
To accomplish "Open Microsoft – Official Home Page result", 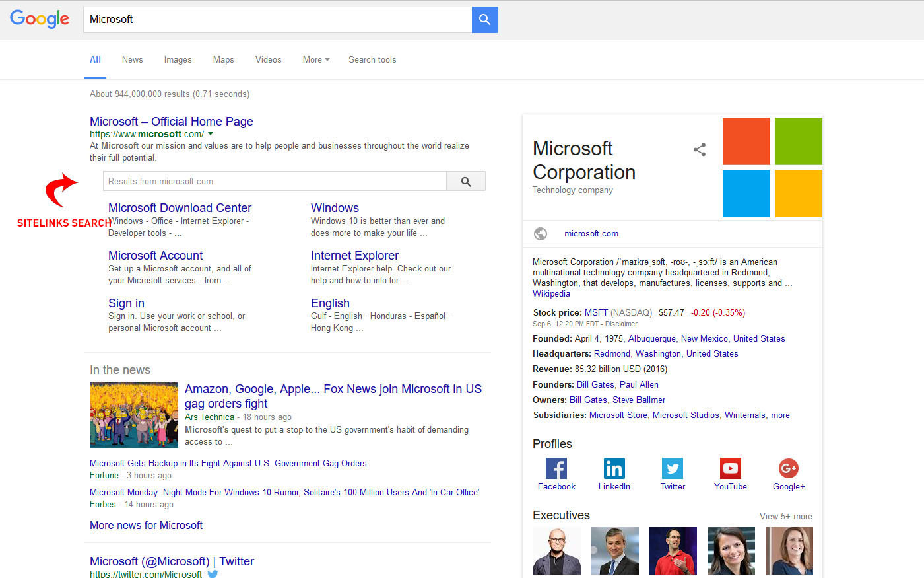I will [x=172, y=122].
